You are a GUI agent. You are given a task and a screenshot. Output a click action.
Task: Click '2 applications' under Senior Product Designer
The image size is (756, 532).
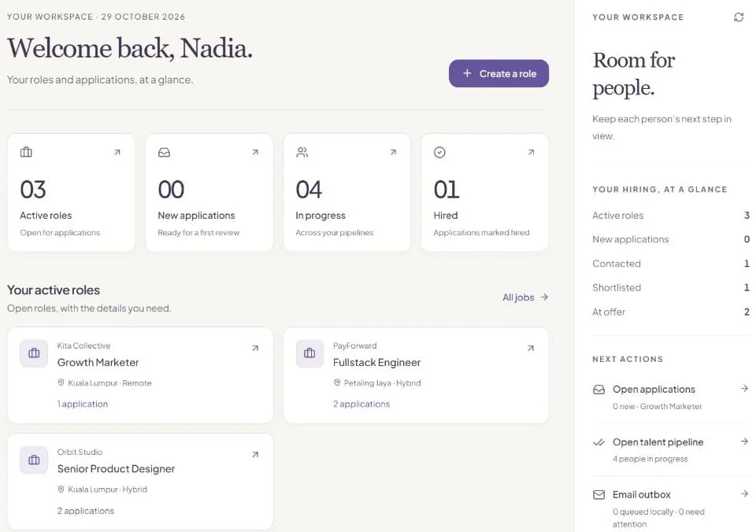(85, 511)
